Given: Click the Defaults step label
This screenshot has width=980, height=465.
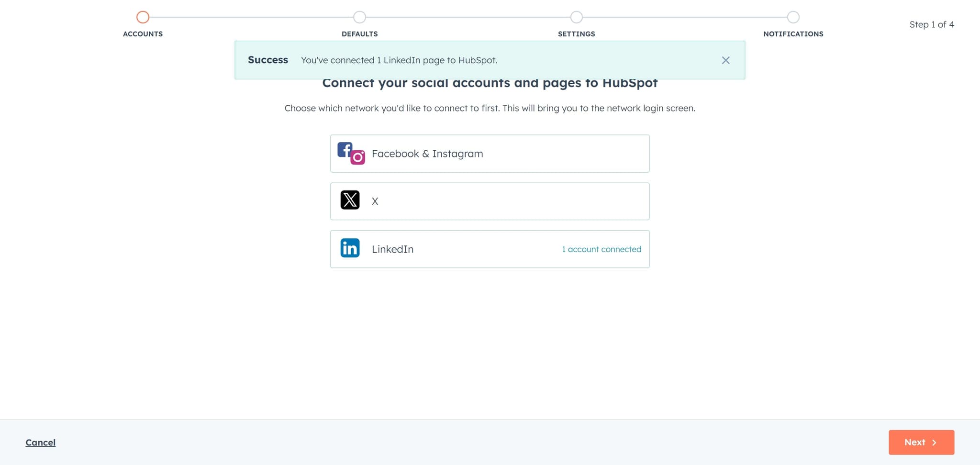Looking at the screenshot, I should [x=359, y=33].
